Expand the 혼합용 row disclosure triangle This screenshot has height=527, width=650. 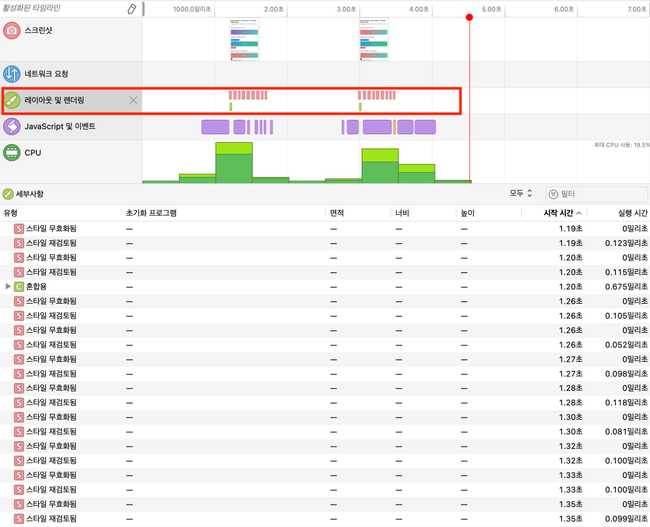pos(8,286)
